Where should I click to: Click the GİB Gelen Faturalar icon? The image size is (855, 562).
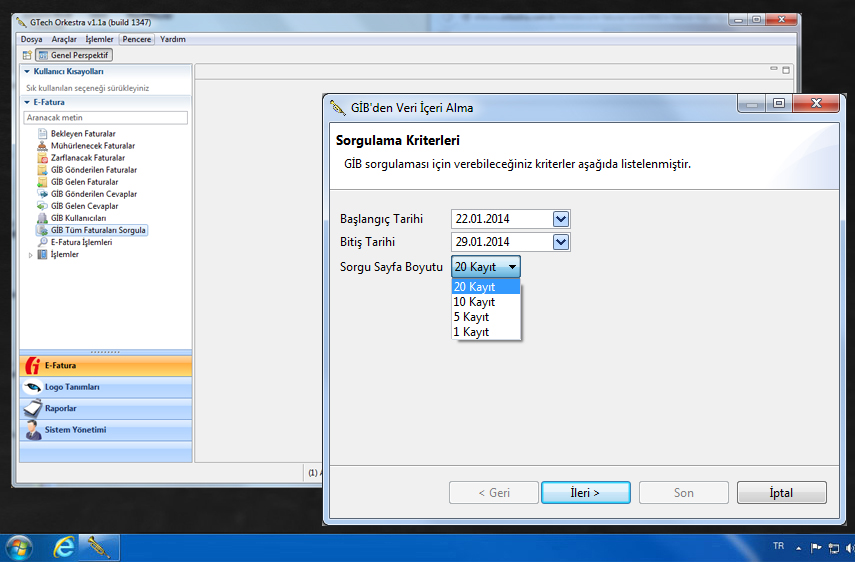42,182
